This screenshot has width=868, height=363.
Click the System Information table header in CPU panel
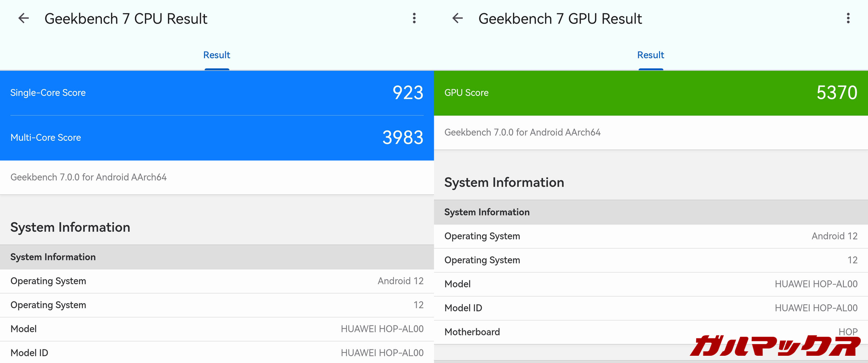[x=217, y=257]
